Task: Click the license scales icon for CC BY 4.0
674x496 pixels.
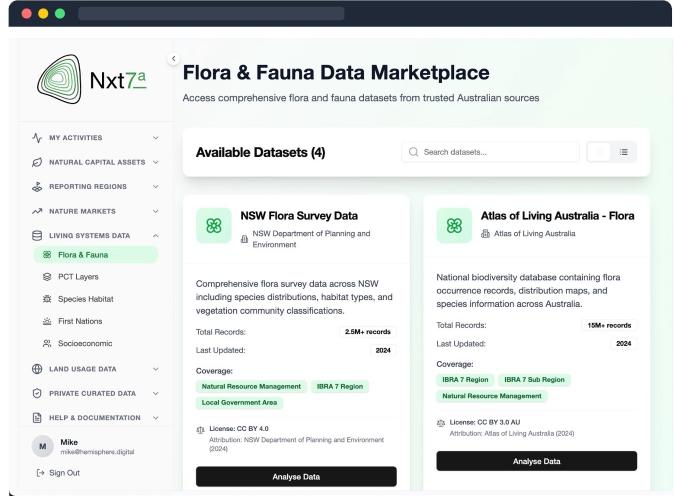Action: pyautogui.click(x=200, y=430)
